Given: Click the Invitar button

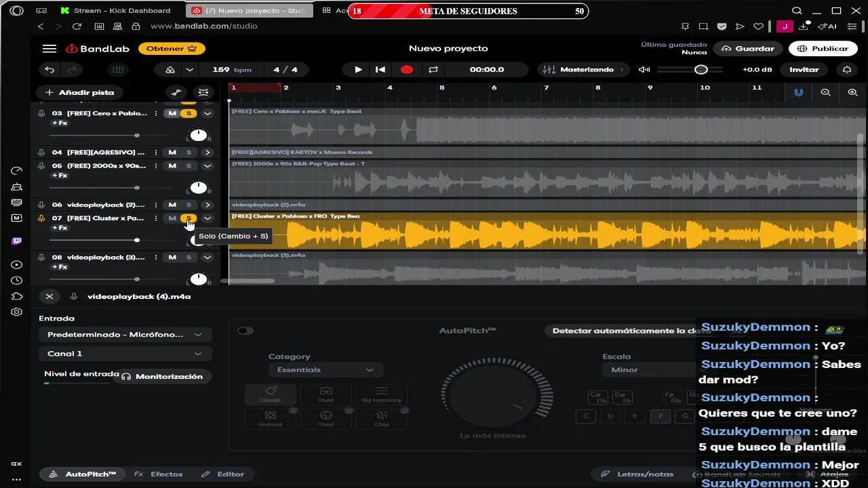Looking at the screenshot, I should [804, 70].
